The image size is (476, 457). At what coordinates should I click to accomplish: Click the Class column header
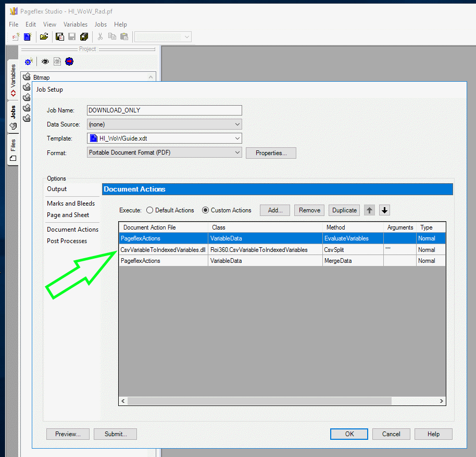tap(265, 227)
